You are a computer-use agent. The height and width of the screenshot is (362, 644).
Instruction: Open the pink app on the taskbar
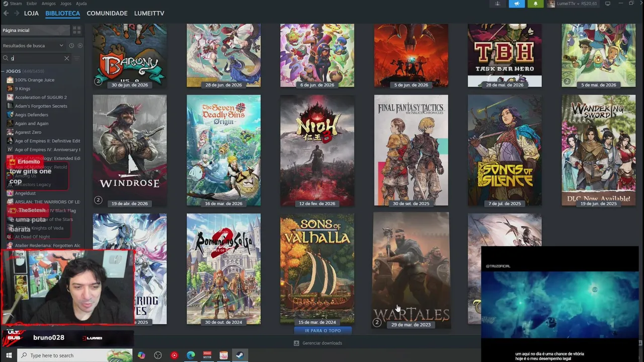pyautogui.click(x=223, y=355)
